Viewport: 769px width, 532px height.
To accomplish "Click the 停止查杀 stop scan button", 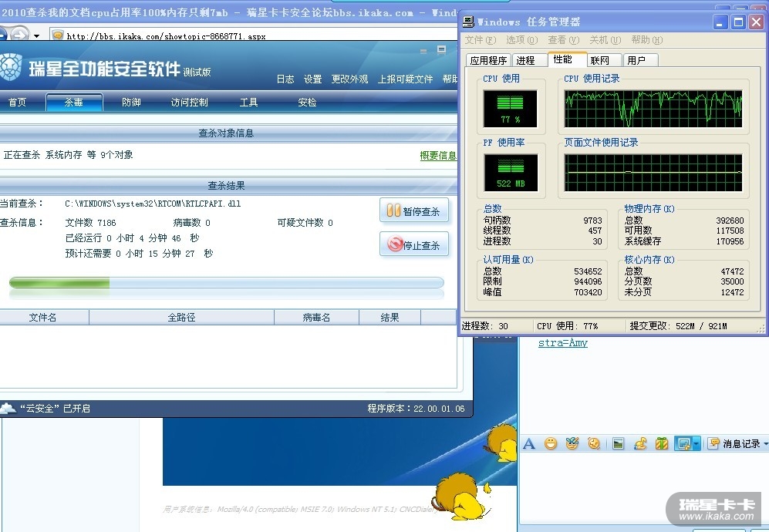I will point(414,244).
